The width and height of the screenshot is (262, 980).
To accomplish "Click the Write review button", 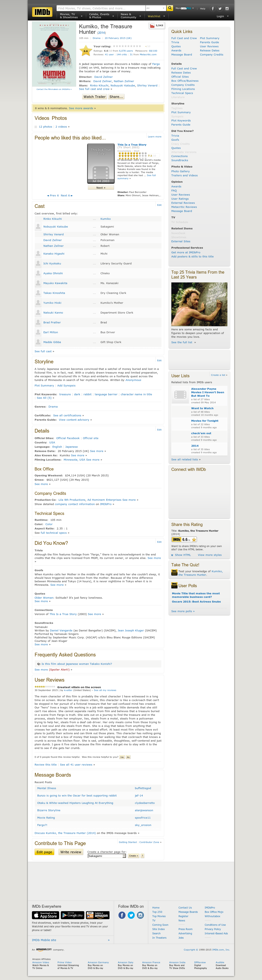I will click(71, 852).
